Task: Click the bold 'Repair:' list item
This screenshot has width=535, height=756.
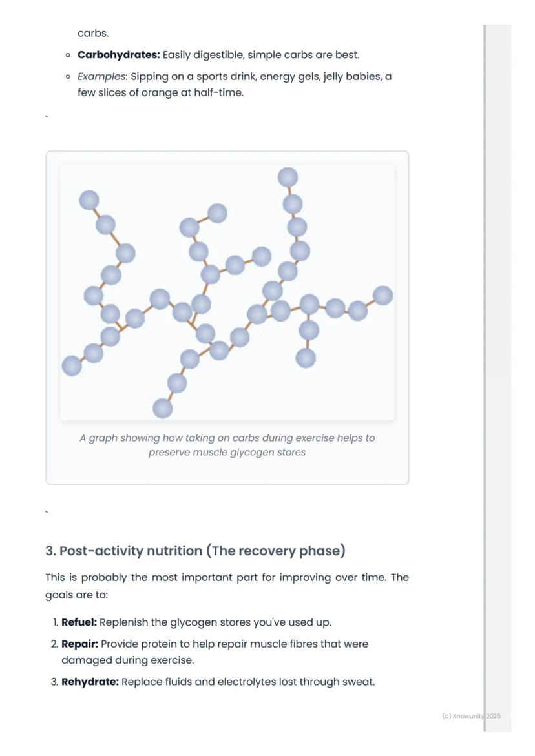Action: [79, 644]
